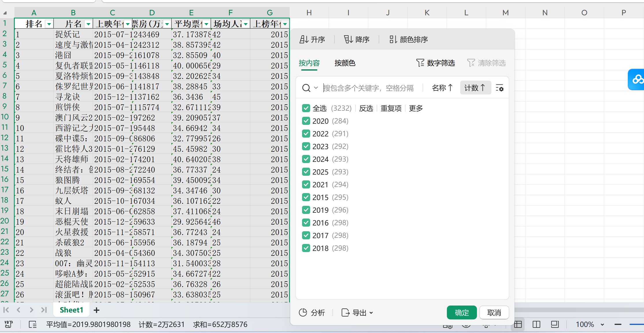Sort ascending with 升序 button
Viewport: 644px width, 333px height.
(x=312, y=39)
